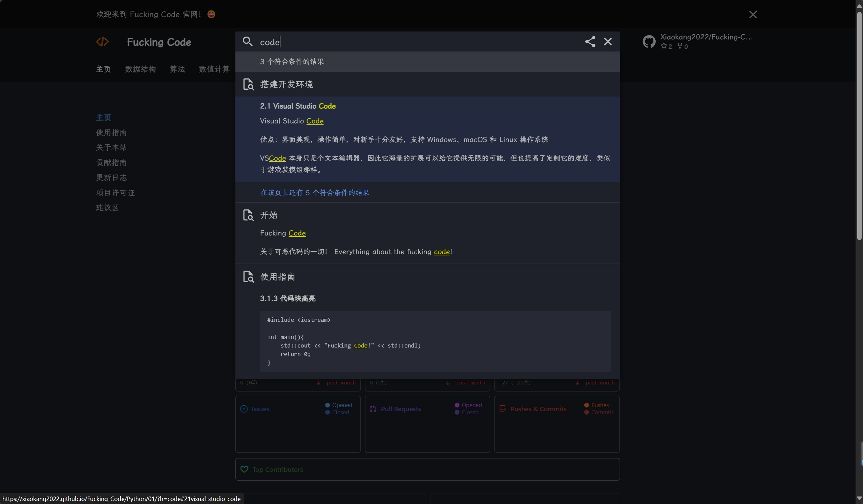Click the Pushes orange legend dot
863x504 pixels.
click(586, 405)
